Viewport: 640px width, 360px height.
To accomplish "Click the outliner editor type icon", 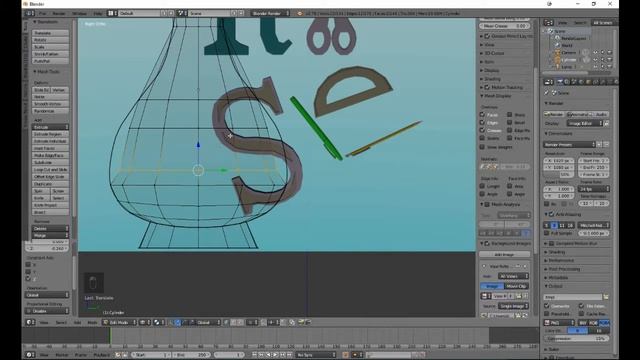I will coord(549,23).
